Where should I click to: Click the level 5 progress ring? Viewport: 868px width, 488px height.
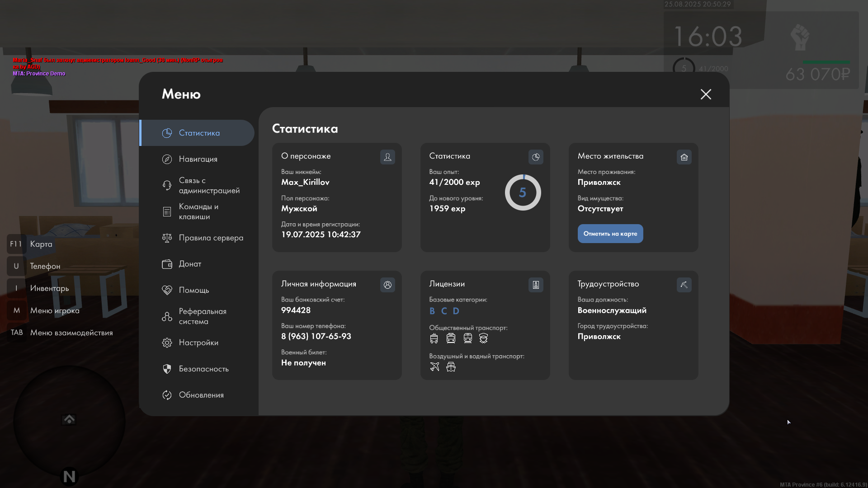[523, 192]
